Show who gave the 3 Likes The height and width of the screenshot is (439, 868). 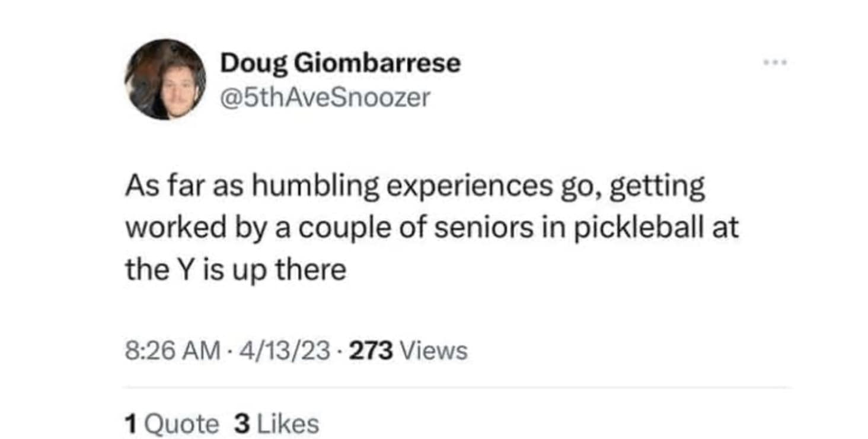276,424
